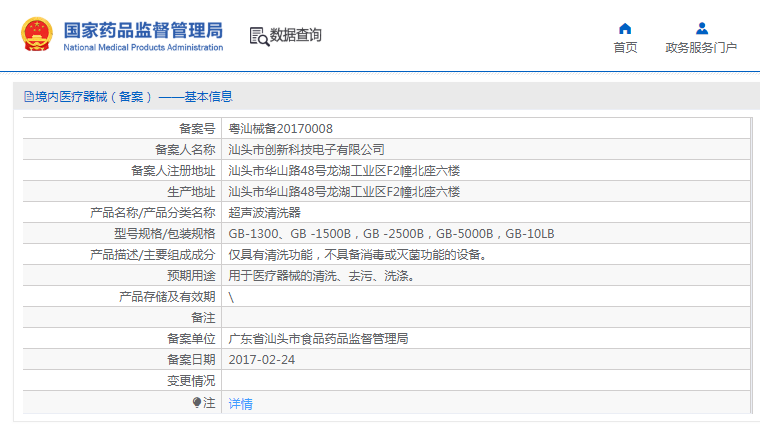Click the 备案单位 label
The height and width of the screenshot is (426, 760).
[x=191, y=339]
